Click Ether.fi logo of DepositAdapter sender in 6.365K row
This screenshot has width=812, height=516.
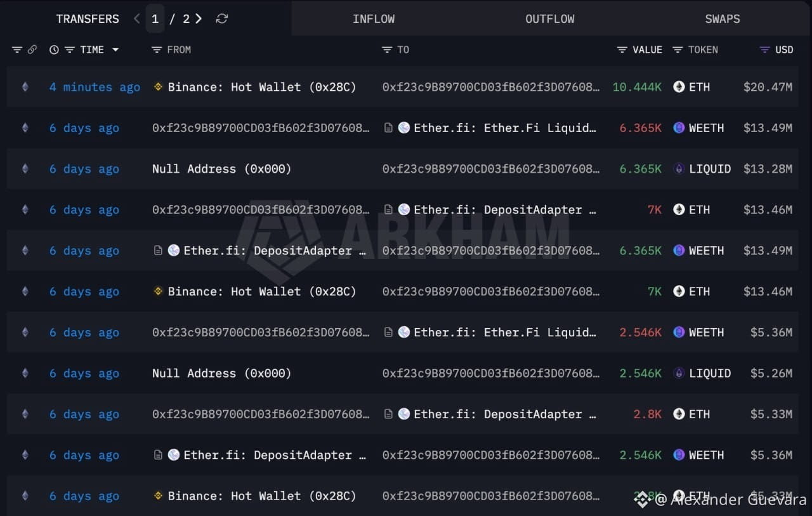click(x=174, y=251)
